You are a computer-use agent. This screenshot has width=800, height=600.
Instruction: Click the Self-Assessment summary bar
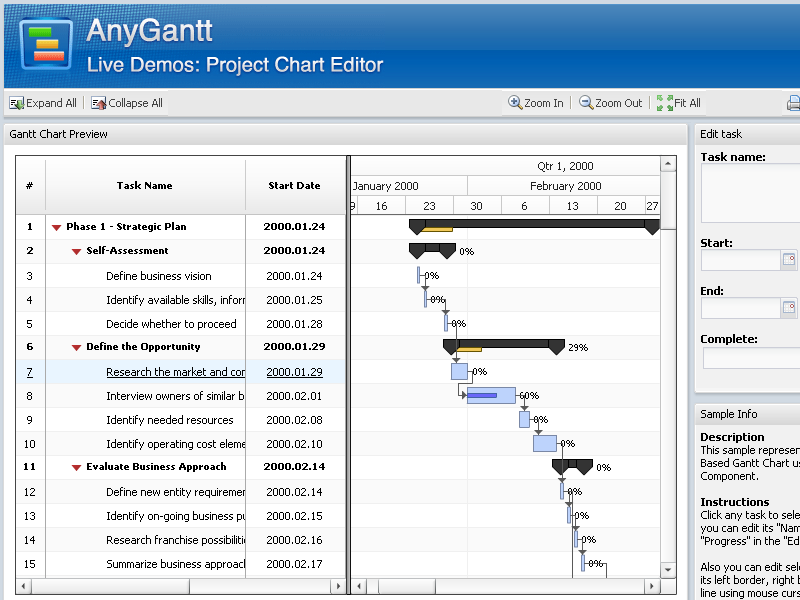pos(432,247)
